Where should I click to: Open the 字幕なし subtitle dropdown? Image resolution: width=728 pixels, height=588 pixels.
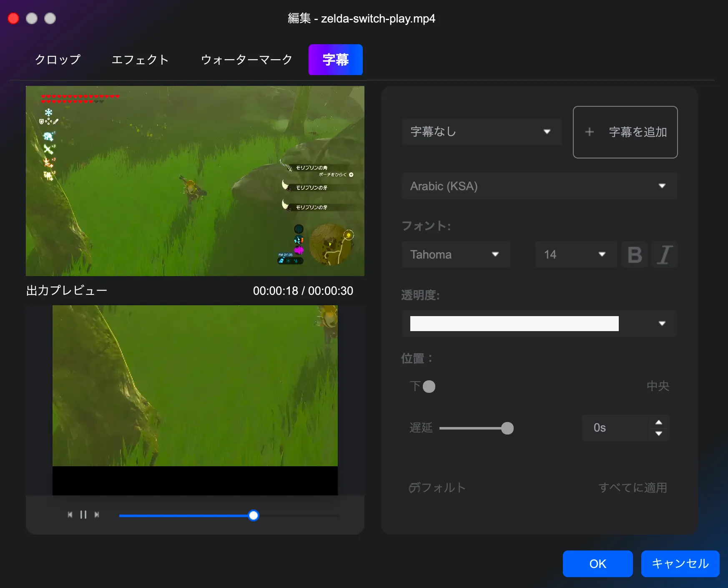pos(481,132)
